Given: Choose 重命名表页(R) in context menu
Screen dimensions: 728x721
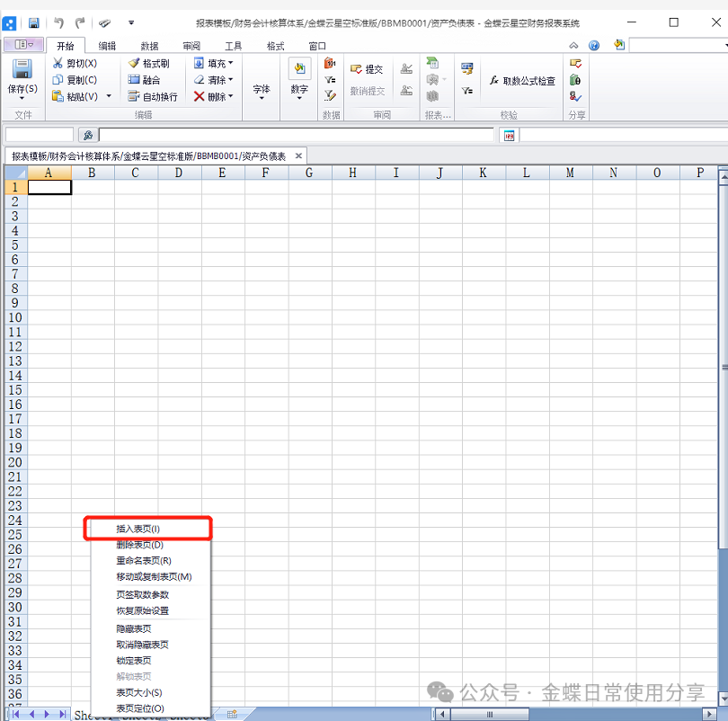Looking at the screenshot, I should coord(143,561).
